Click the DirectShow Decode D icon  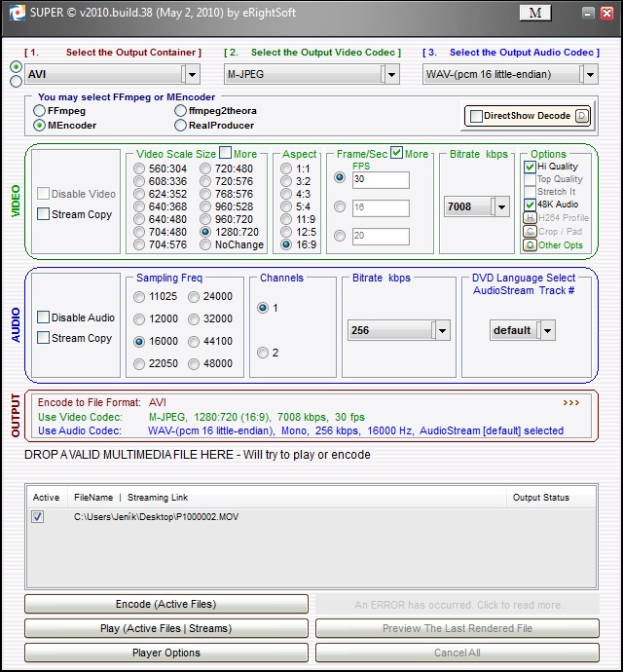(582, 116)
